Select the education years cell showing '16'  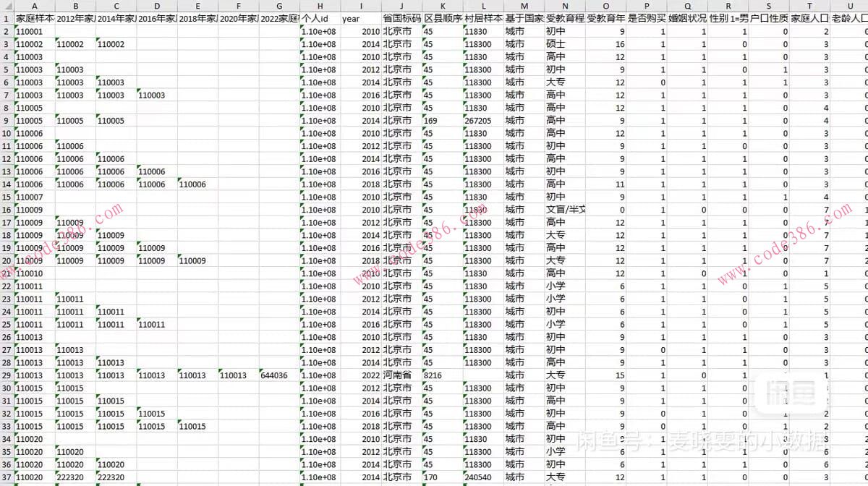(605, 44)
